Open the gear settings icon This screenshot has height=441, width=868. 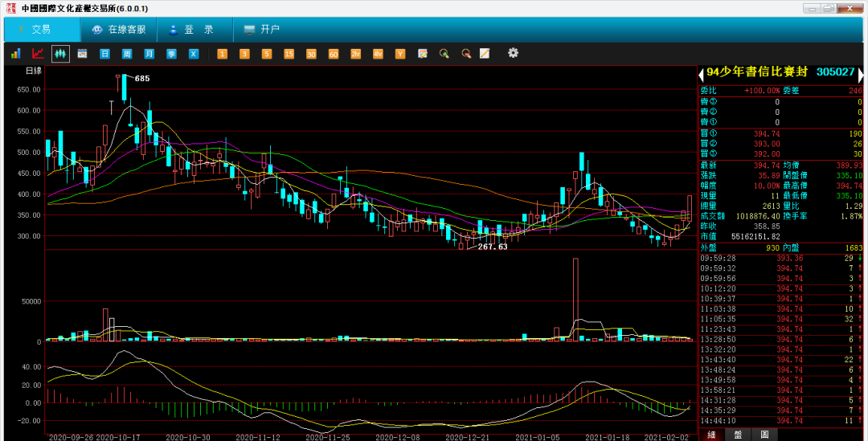click(513, 53)
